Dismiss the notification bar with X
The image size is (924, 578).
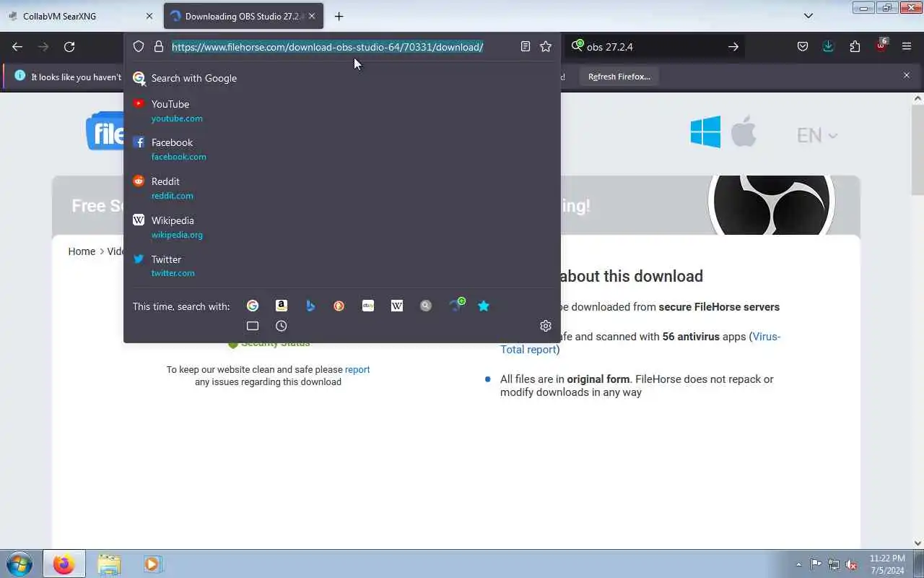pyautogui.click(x=907, y=75)
